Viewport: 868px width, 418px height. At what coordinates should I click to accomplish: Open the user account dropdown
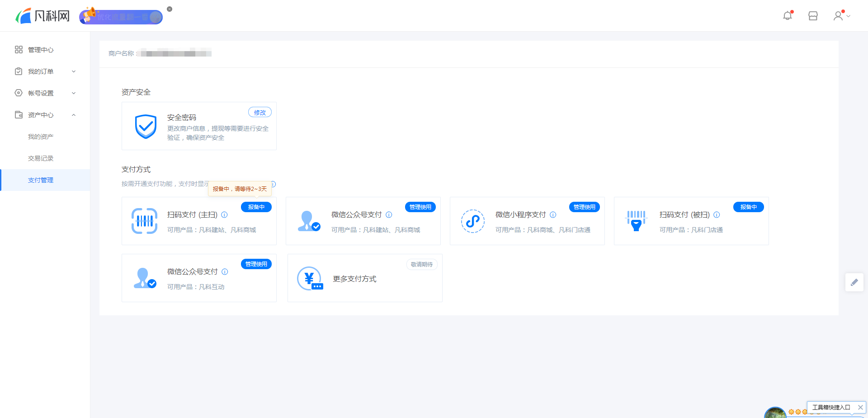pos(841,16)
